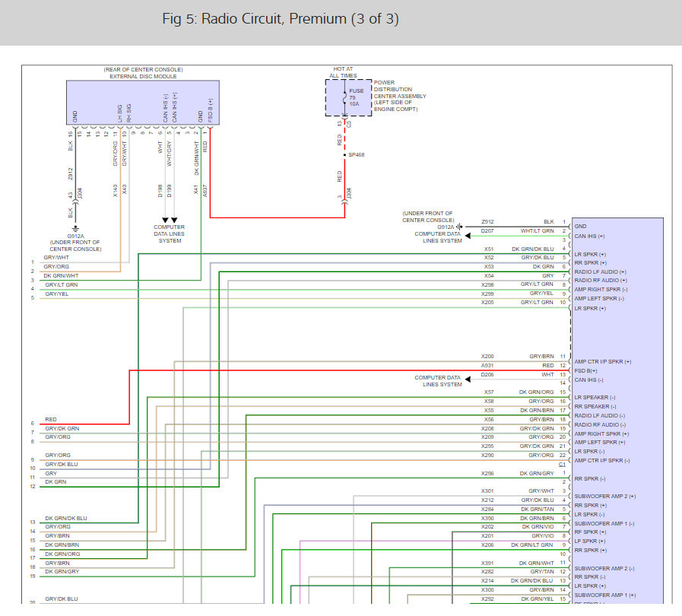Click the 'RADIO LF AUDIO (+)' pin label
Screen dimensions: 682x616
pyautogui.click(x=600, y=272)
